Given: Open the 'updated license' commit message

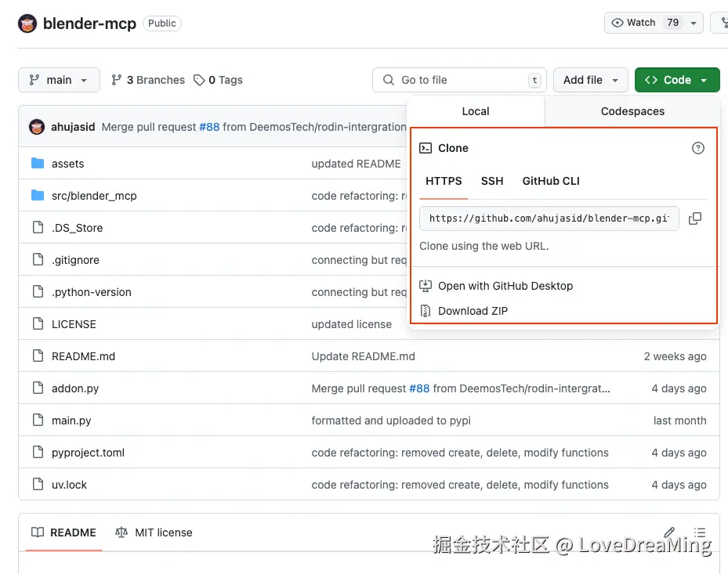Looking at the screenshot, I should (352, 324).
